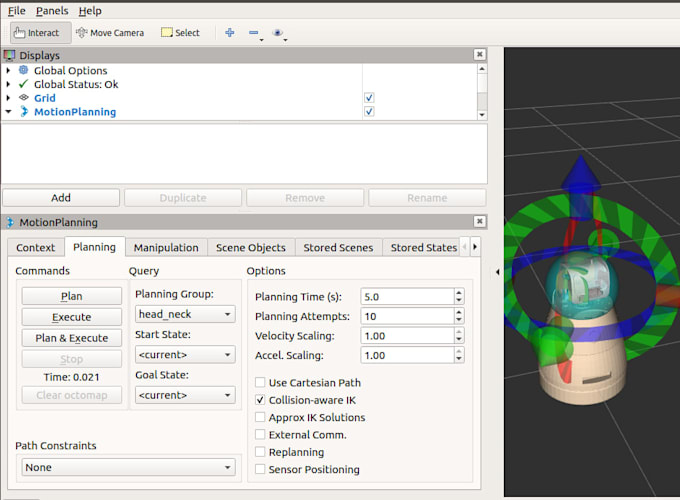
Task: Click the tab bar right scroll arrow
Action: (475, 247)
